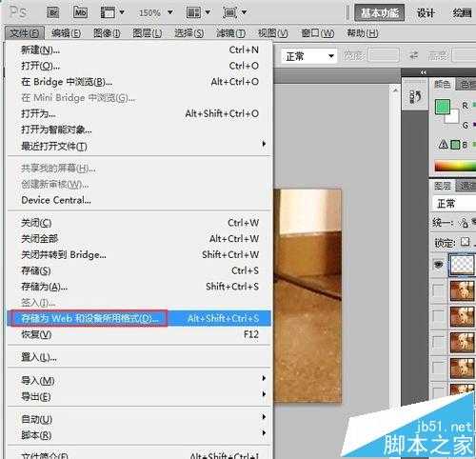Choose 打开(O)... from the File menu

(139, 66)
